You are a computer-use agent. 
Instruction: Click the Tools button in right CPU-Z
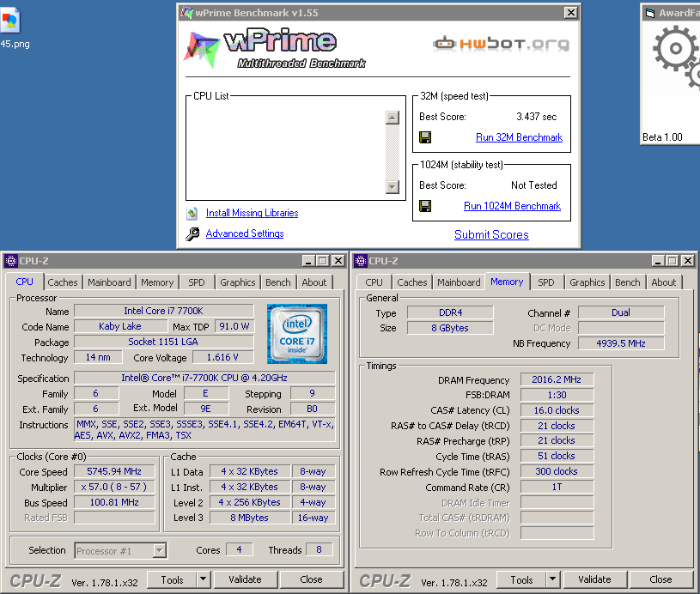pyautogui.click(x=521, y=579)
